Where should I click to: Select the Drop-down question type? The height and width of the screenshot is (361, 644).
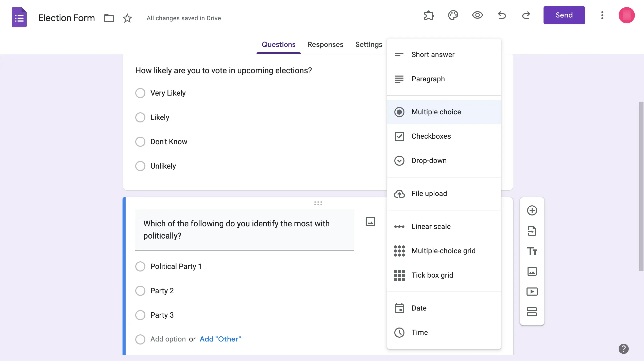click(x=429, y=160)
